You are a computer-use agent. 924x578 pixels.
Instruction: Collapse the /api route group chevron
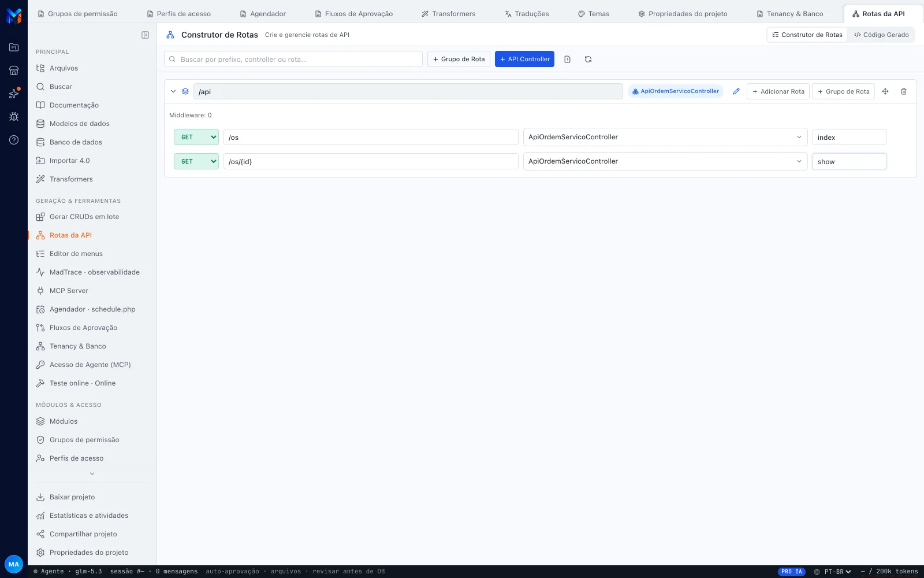(173, 91)
